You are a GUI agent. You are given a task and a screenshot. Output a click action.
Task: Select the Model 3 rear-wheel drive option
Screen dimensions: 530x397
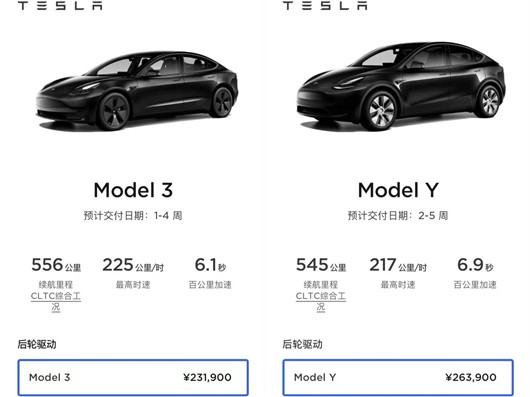[133, 377]
